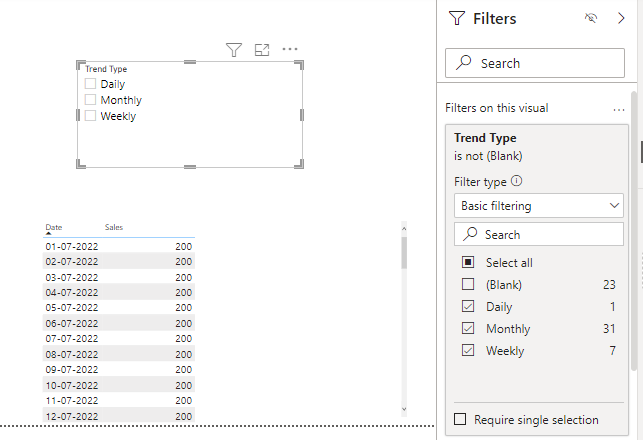The image size is (643, 440).
Task: Open slicer More options ellipsis
Action: click(x=290, y=49)
